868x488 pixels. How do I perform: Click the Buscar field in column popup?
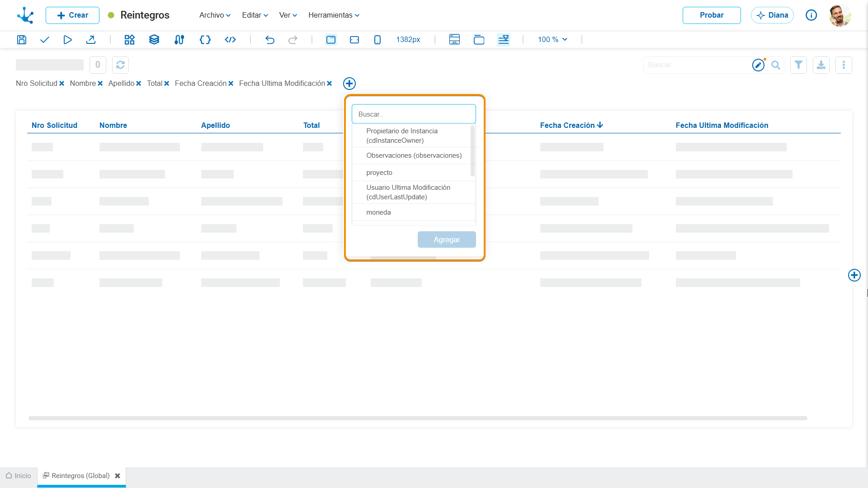coord(414,114)
